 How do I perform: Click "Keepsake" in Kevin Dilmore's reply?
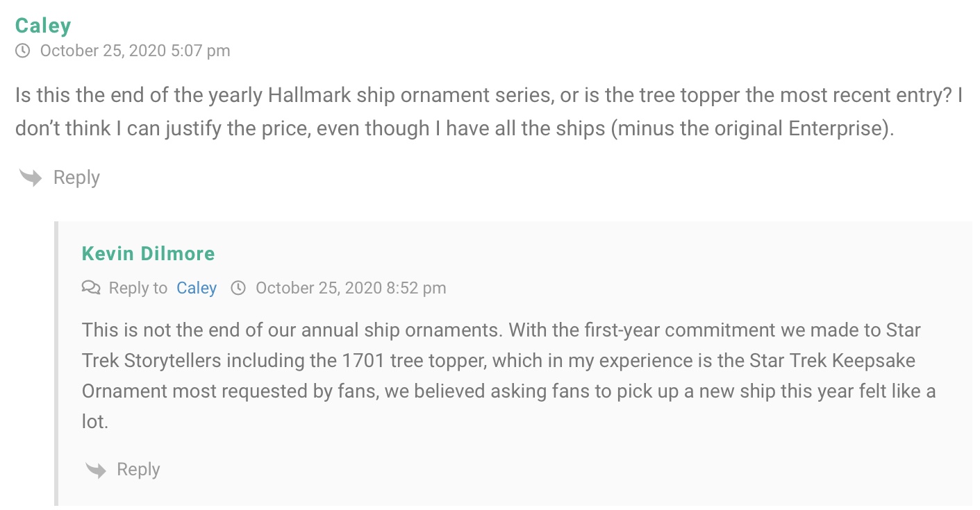876,361
